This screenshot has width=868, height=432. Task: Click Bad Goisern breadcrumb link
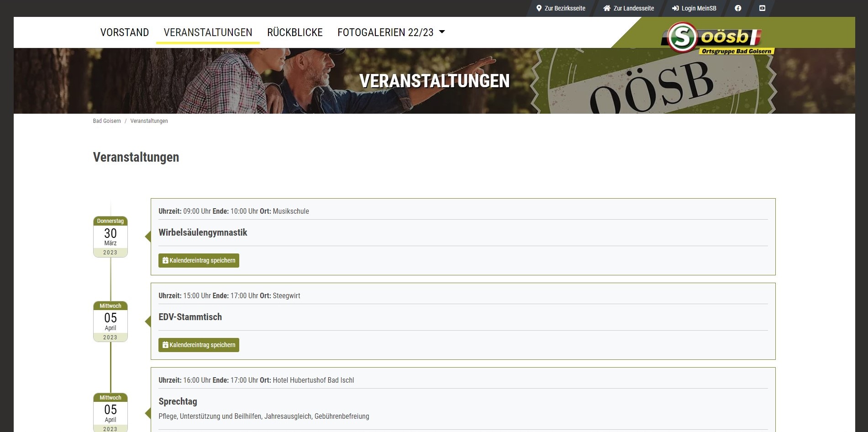pyautogui.click(x=107, y=121)
